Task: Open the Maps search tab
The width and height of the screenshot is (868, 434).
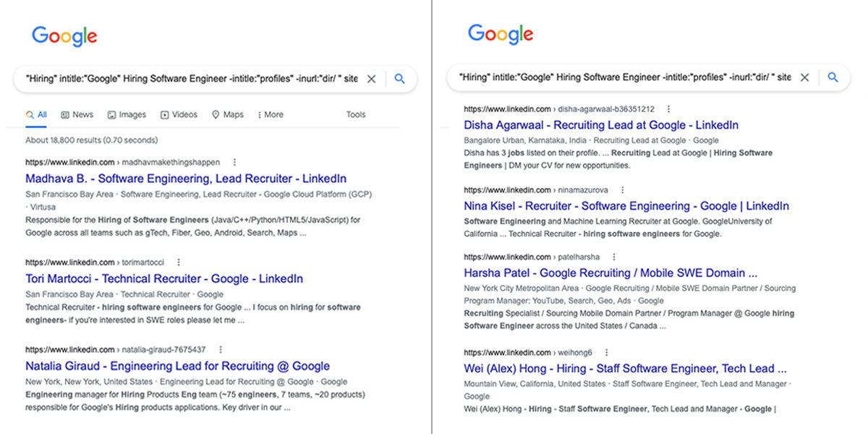Action: tap(228, 114)
